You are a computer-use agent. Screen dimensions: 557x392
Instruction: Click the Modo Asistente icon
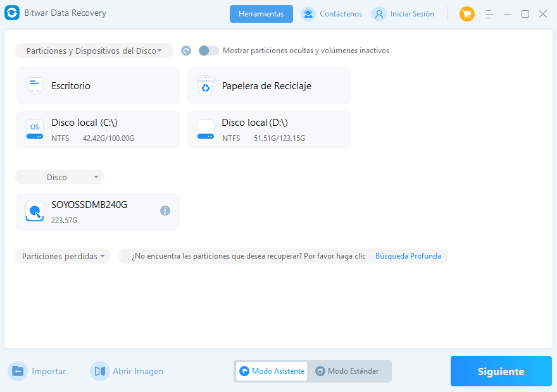[244, 371]
